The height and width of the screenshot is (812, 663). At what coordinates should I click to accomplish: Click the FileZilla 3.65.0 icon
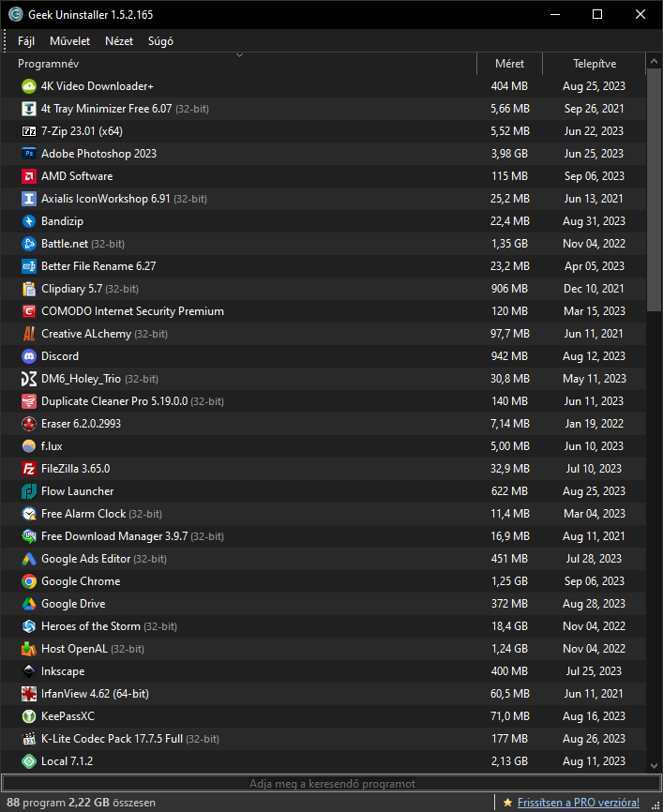tap(29, 469)
